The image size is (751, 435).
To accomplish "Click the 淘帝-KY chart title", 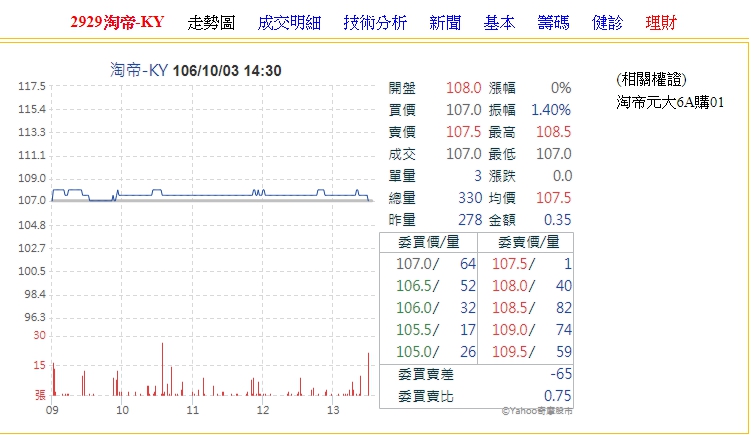I will click(139, 70).
